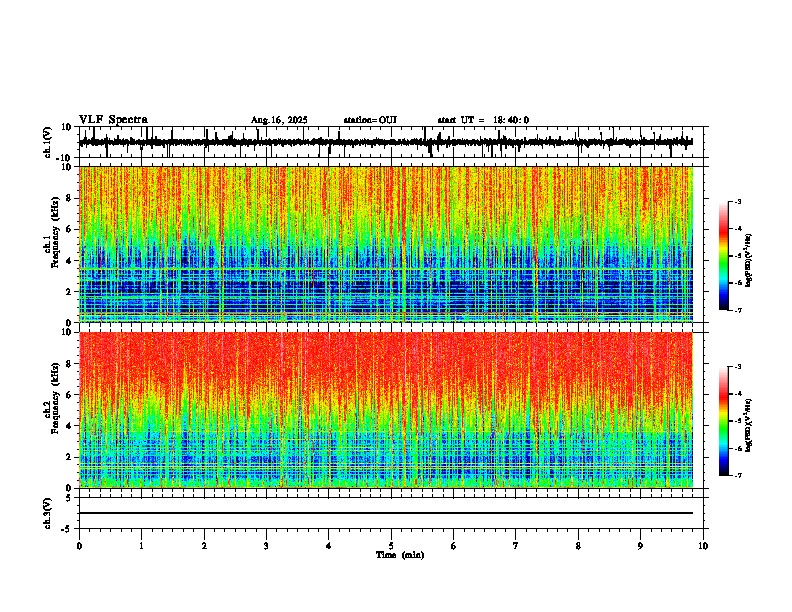
Task: Click time axis tick label "7"
Action: (516, 546)
